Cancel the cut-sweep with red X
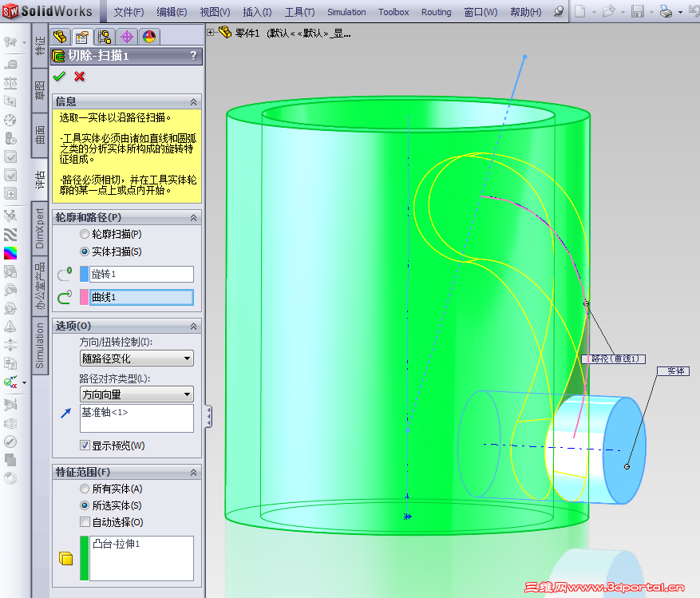Image resolution: width=700 pixels, height=598 pixels. [x=80, y=77]
